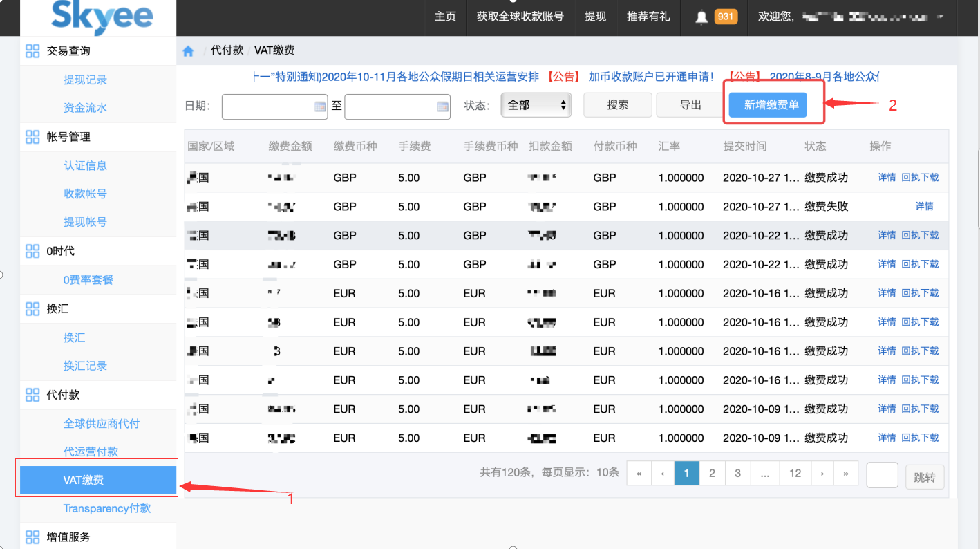Click the end date input field
980x549 pixels.
pos(397,106)
